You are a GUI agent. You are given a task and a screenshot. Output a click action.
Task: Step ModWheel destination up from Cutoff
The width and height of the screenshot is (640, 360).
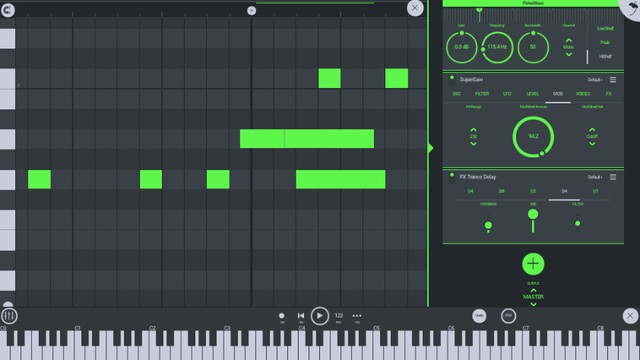(592, 129)
